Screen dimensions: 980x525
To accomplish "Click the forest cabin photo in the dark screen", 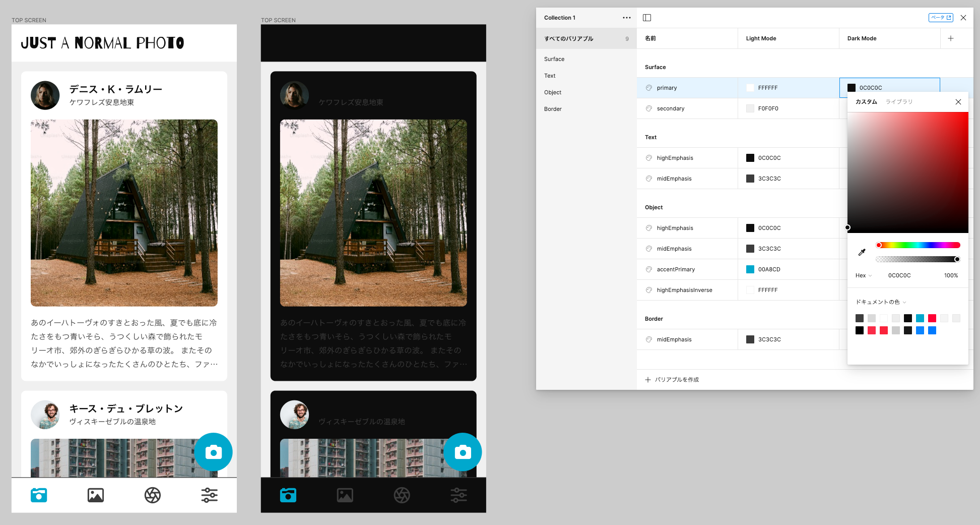I will click(373, 213).
